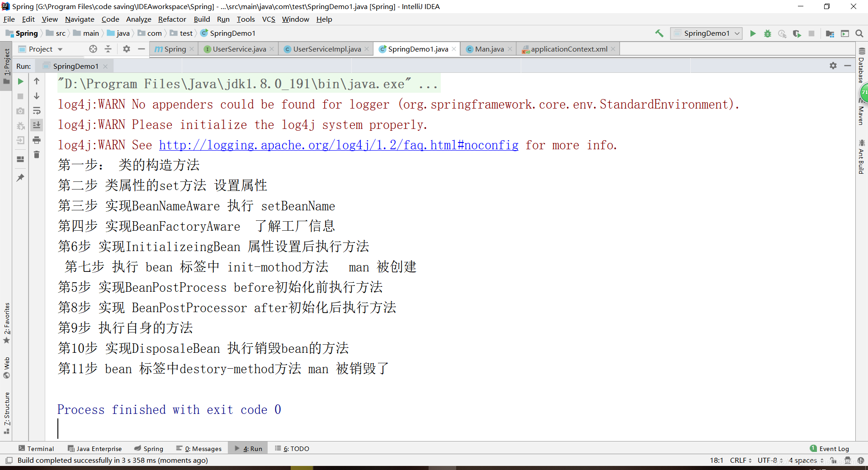Open the Java Enterprise tool window
This screenshot has width=868, height=470.
pos(94,448)
